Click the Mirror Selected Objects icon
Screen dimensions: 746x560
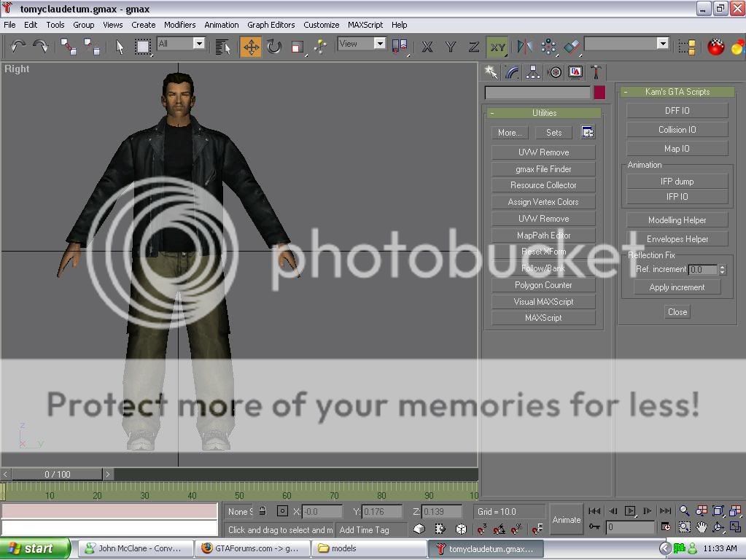click(524, 47)
